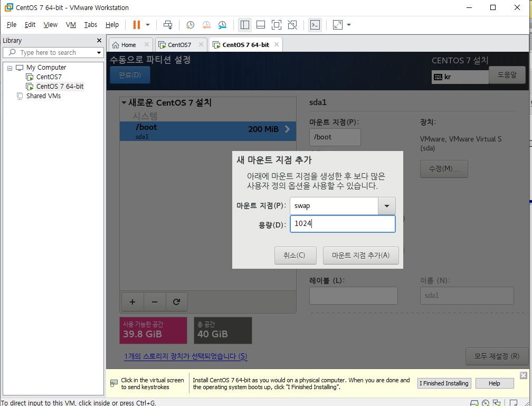This screenshot has width=532, height=406.
Task: Open the Tabs menu
Action: tap(91, 25)
